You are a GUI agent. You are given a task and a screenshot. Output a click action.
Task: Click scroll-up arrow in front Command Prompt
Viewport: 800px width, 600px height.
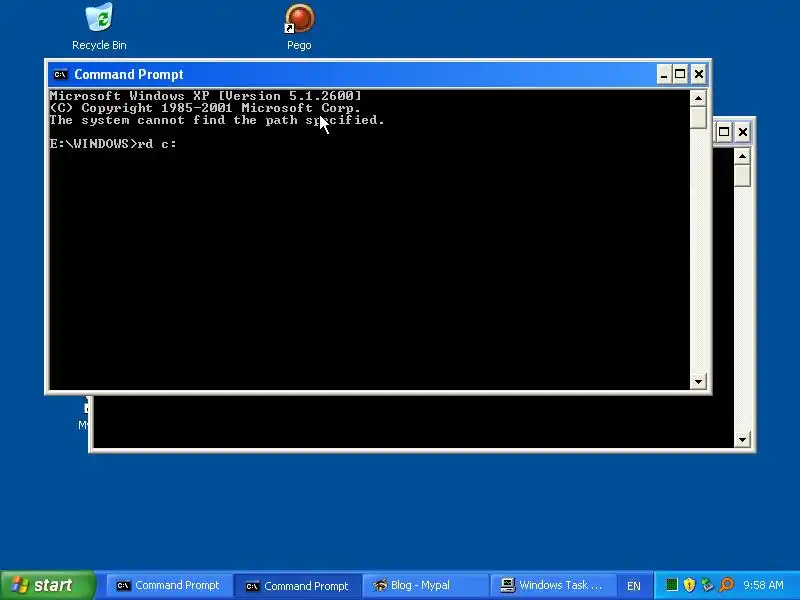click(698, 97)
